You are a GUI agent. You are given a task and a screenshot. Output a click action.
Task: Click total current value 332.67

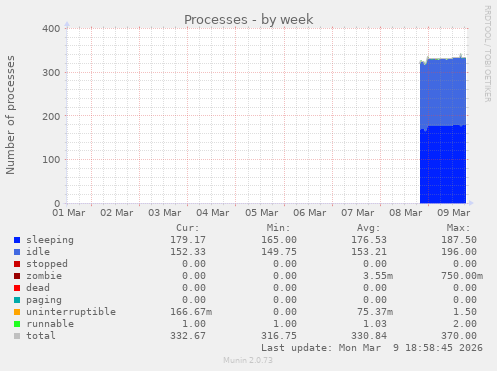click(x=188, y=336)
